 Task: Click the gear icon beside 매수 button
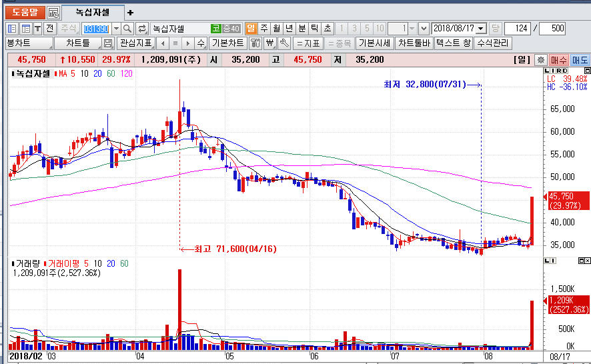[x=540, y=59]
